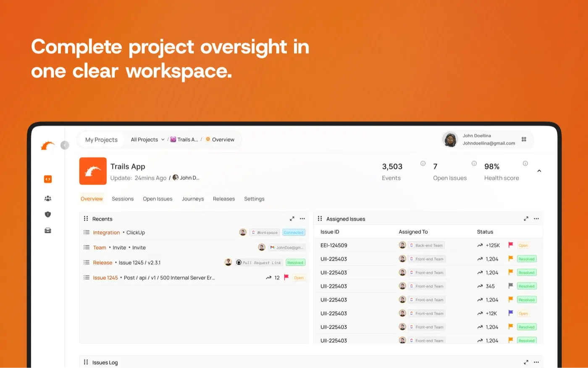Open the apps grid icon beside user email

524,139
